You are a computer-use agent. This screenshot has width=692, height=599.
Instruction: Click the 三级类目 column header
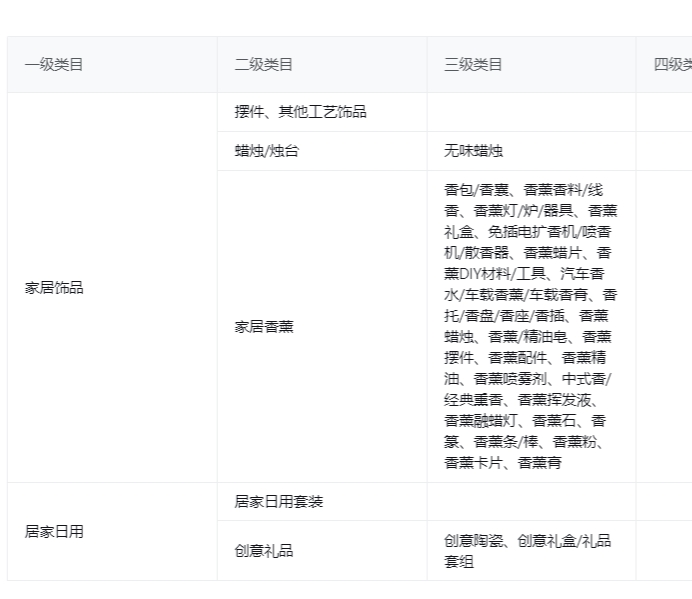[473, 65]
